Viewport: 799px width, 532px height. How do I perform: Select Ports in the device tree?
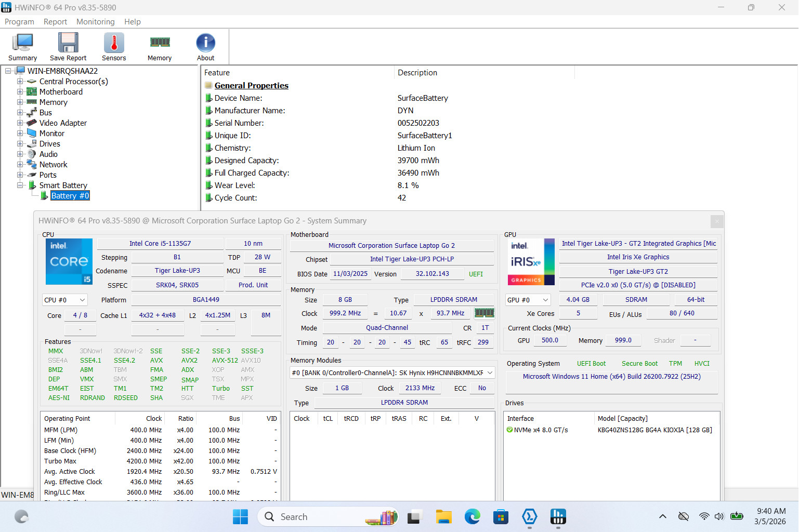pyautogui.click(x=48, y=175)
